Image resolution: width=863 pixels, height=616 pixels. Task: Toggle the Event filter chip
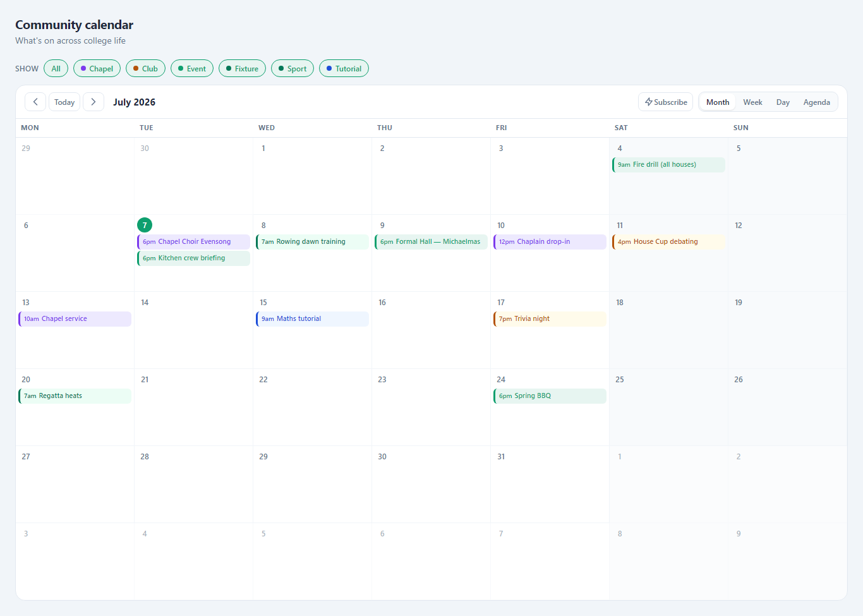click(x=192, y=68)
